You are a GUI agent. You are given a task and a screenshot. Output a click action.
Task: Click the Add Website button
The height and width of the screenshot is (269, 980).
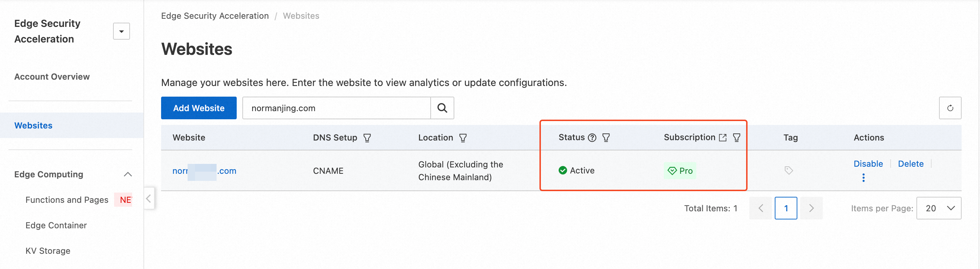(x=199, y=108)
